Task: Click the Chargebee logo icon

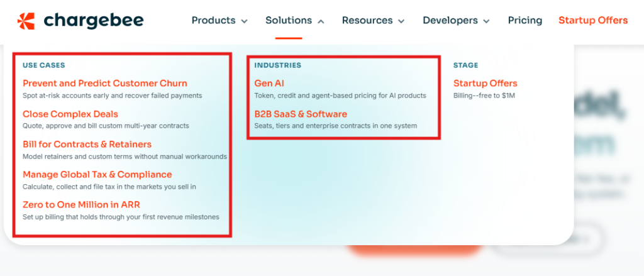Action: [26, 21]
